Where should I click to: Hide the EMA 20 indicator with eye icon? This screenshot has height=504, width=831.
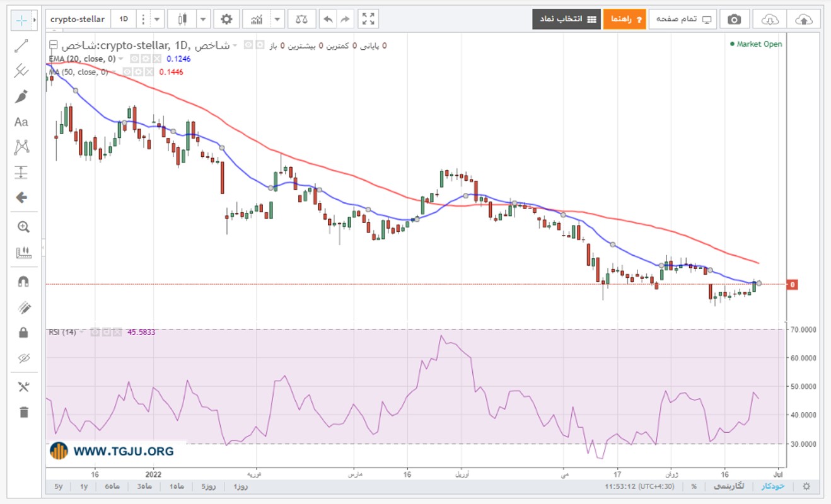(x=134, y=59)
